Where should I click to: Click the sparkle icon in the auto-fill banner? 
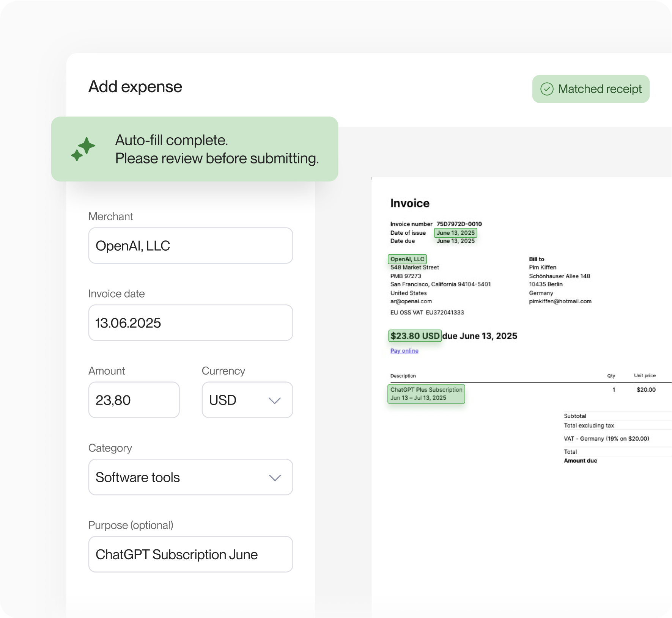tap(83, 149)
